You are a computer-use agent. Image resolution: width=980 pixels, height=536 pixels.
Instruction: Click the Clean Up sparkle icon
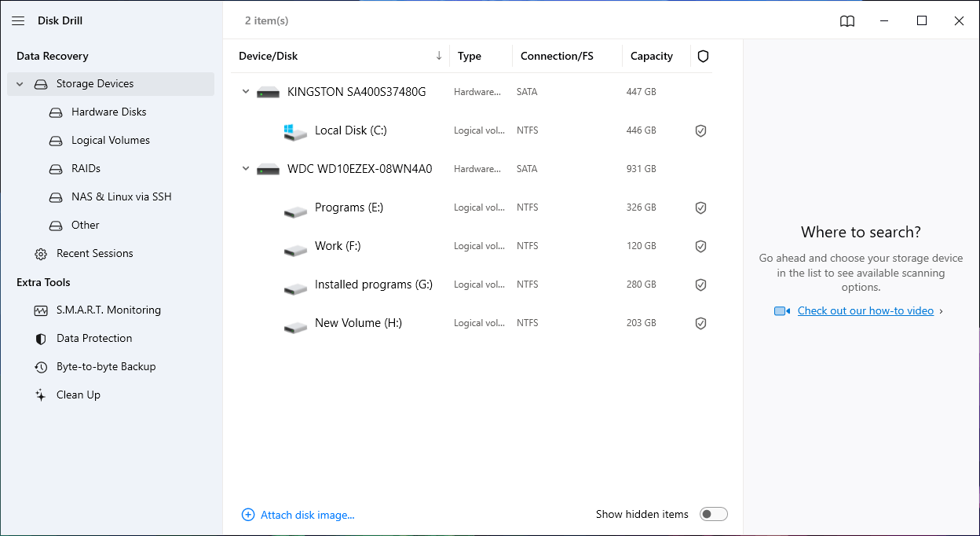click(41, 395)
